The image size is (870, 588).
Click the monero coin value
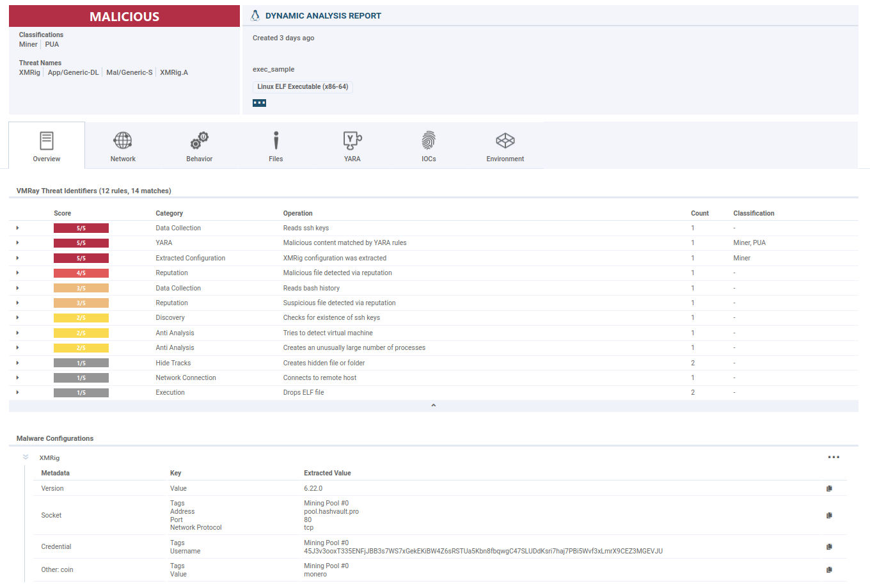[x=315, y=574]
